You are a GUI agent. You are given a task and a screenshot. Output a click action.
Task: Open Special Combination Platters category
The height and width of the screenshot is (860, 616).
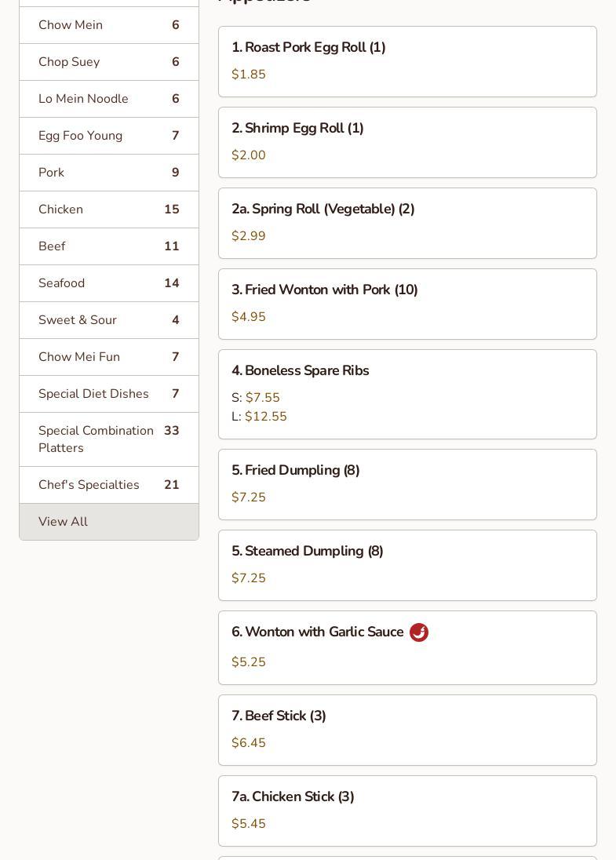[x=108, y=439]
